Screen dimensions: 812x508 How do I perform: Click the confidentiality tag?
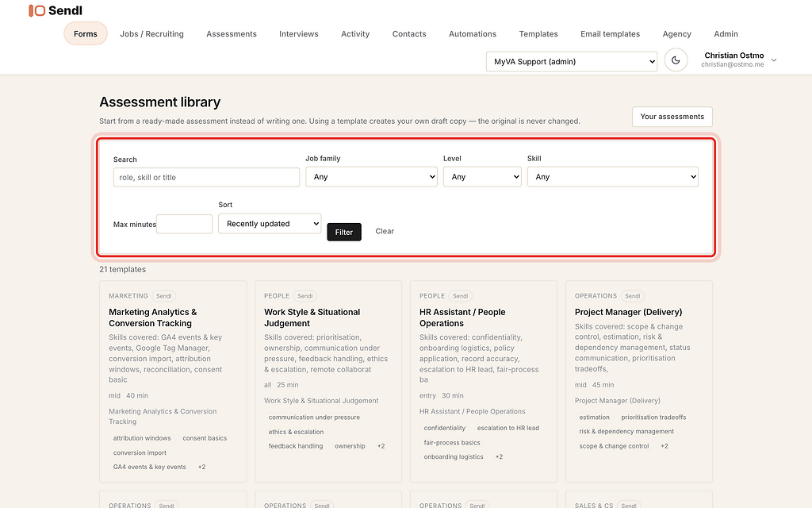point(444,428)
